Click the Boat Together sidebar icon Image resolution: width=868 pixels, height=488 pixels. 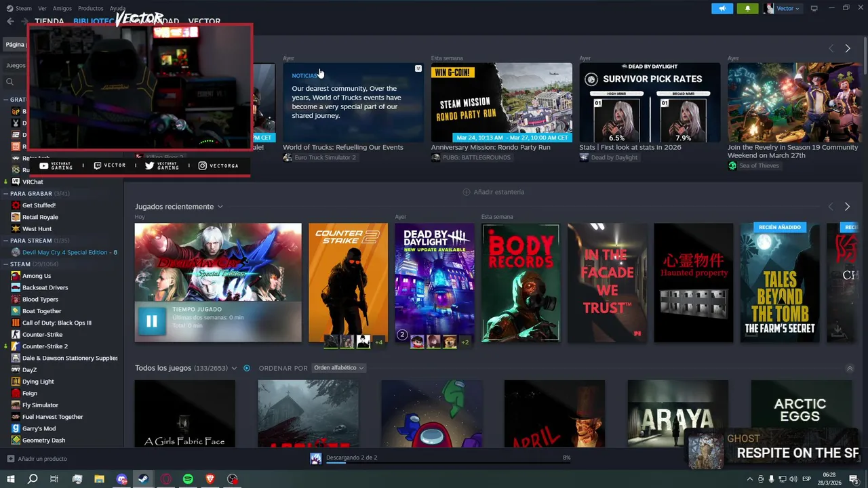tap(16, 311)
